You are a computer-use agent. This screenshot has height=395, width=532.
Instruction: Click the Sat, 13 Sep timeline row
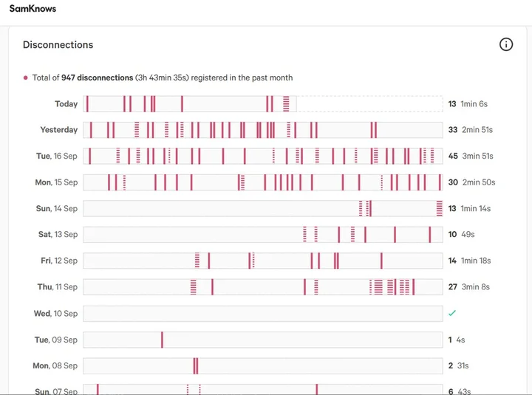point(262,235)
